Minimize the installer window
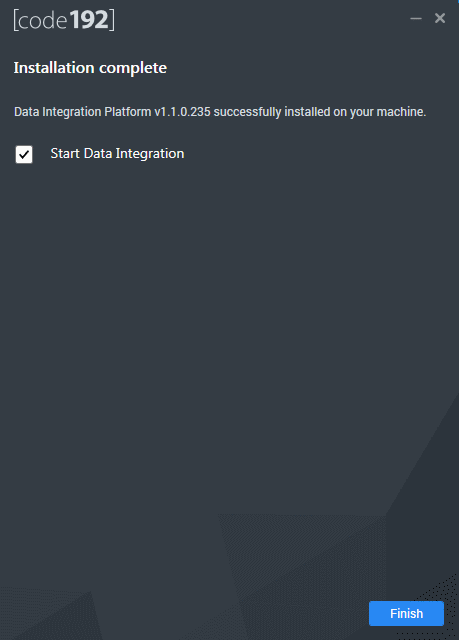 tap(416, 18)
